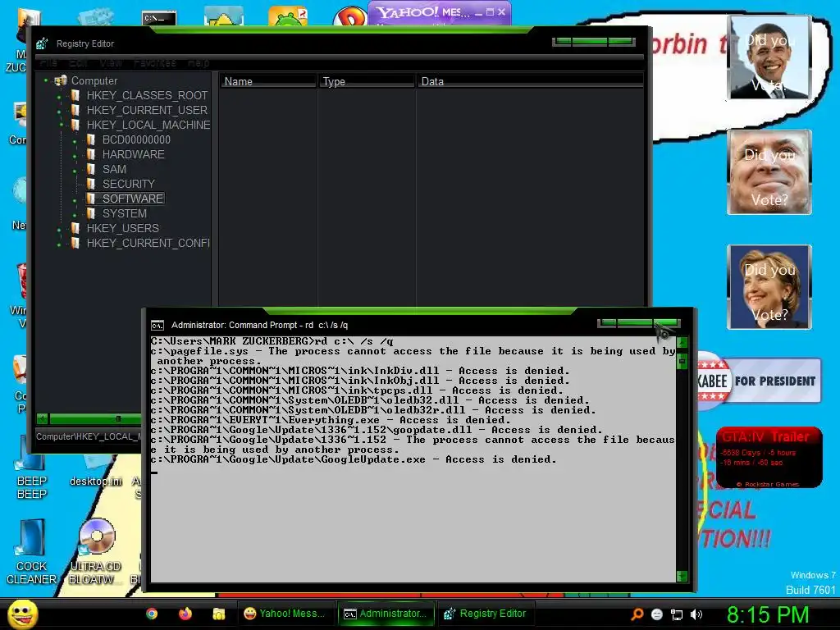Image resolution: width=840 pixels, height=630 pixels.
Task: Click the Yahoo! Messenger window title bar
Action: click(440, 12)
